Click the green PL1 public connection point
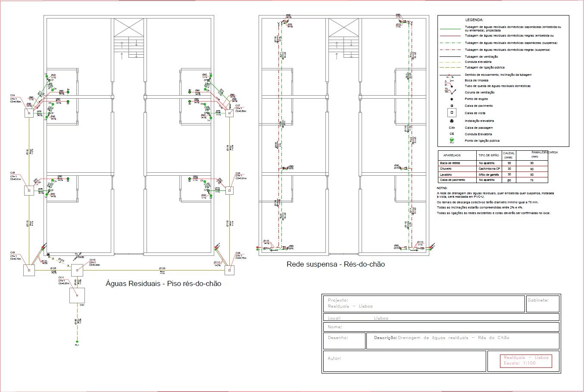 click(x=77, y=342)
